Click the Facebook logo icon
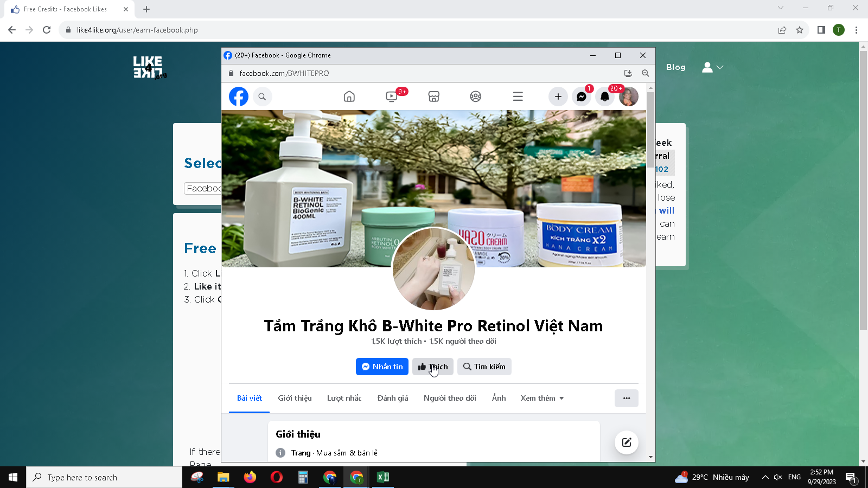The width and height of the screenshot is (868, 488). pyautogui.click(x=239, y=97)
